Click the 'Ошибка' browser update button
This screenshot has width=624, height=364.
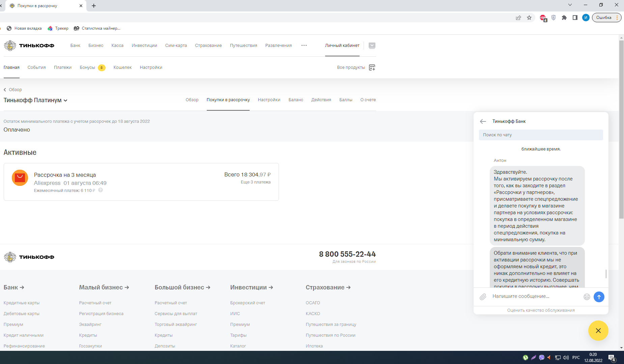click(606, 18)
